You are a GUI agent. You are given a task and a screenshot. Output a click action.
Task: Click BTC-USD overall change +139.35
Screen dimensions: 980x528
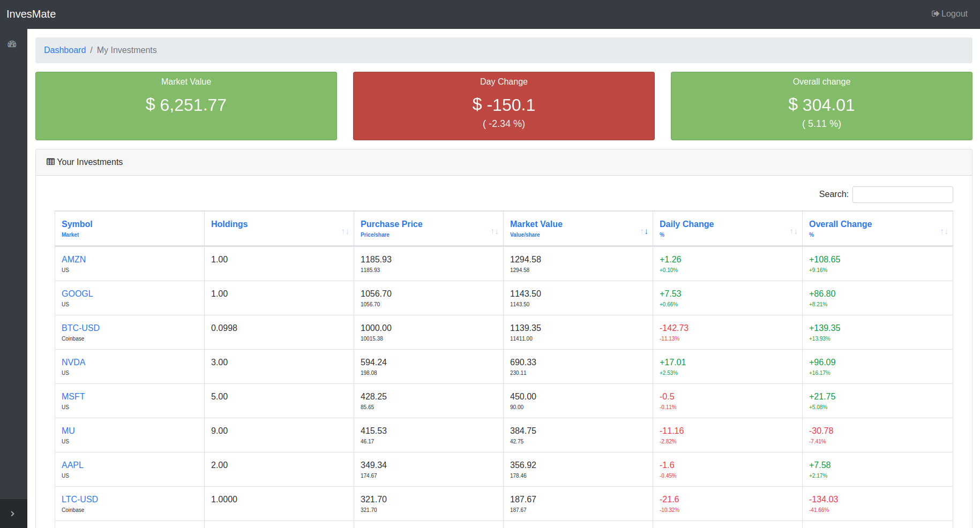tap(825, 328)
